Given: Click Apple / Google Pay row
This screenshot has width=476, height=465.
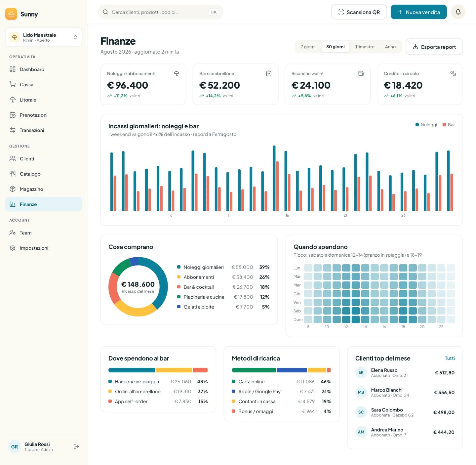Looking at the screenshot, I should [x=282, y=391].
